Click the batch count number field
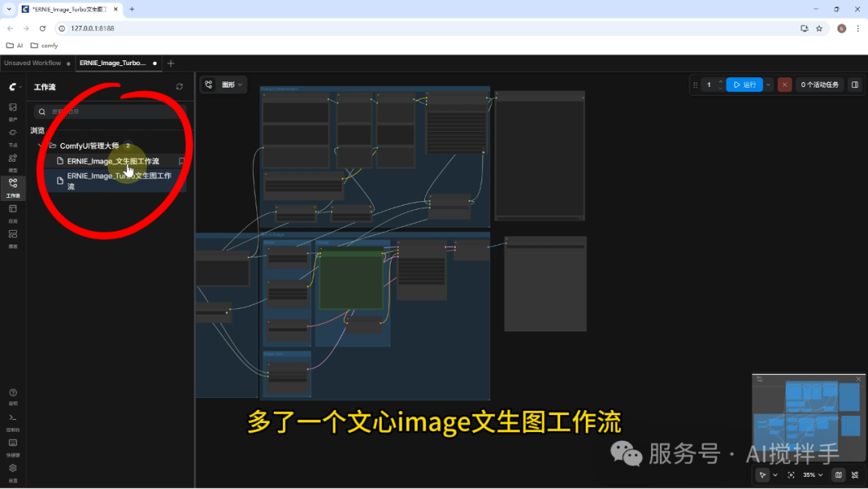The height and width of the screenshot is (489, 868). pyautogui.click(x=709, y=84)
